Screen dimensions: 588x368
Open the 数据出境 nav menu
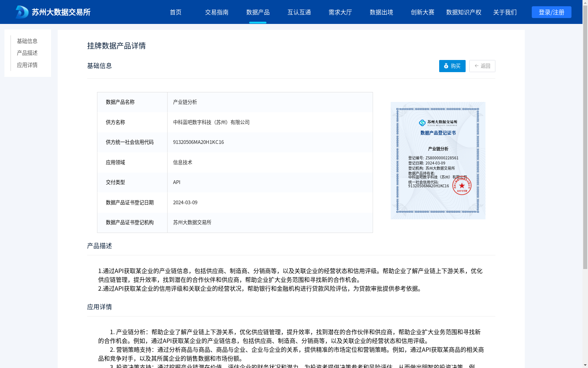[x=381, y=12]
